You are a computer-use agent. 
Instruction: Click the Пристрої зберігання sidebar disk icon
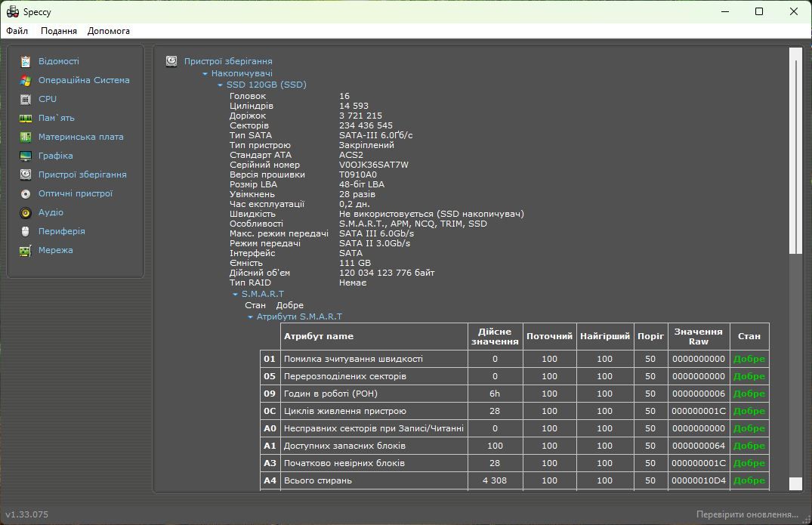(x=26, y=175)
